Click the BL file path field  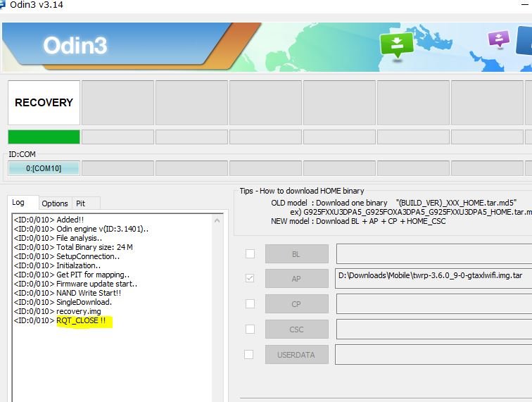tap(434, 253)
